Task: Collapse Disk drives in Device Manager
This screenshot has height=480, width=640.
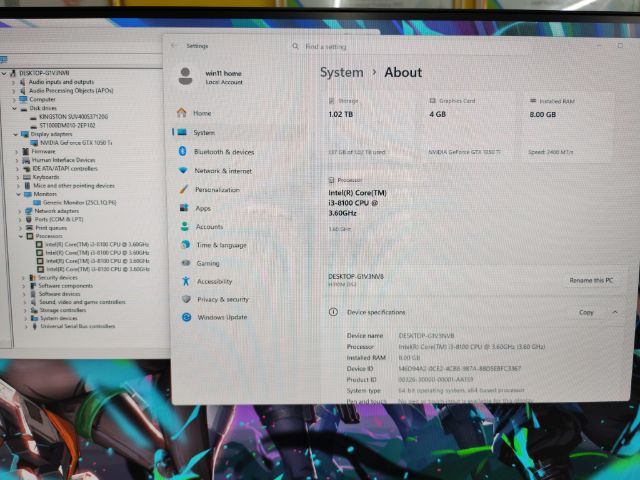Action: click(14, 108)
